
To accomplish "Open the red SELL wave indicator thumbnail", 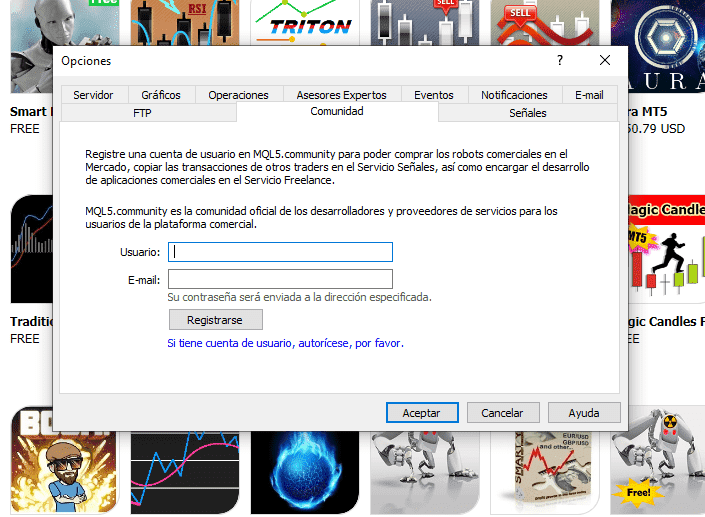I will (x=545, y=22).
